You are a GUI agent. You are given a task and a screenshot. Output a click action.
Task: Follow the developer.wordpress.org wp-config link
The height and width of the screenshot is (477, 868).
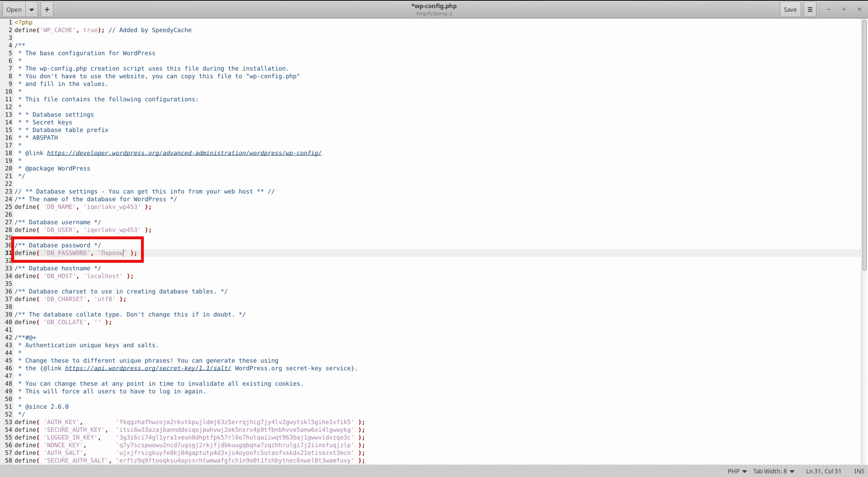(x=184, y=153)
